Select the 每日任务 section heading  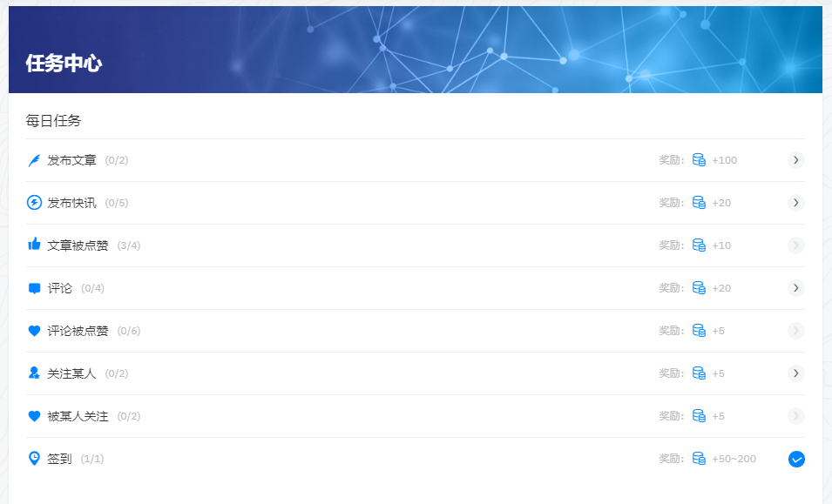53,121
